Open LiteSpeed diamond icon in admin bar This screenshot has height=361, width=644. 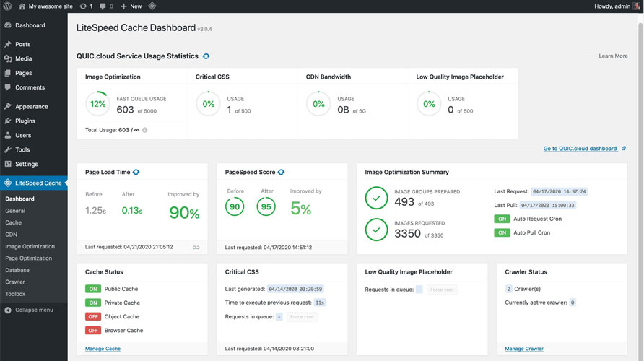coord(152,6)
